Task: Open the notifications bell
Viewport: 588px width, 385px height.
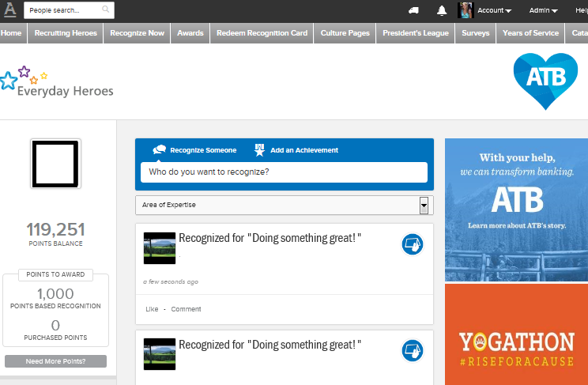Action: coord(442,10)
